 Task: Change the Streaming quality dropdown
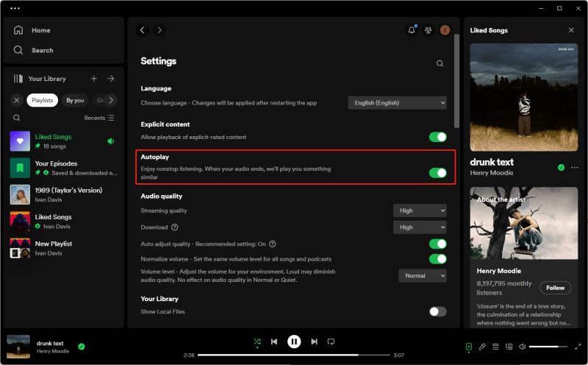[x=420, y=210]
